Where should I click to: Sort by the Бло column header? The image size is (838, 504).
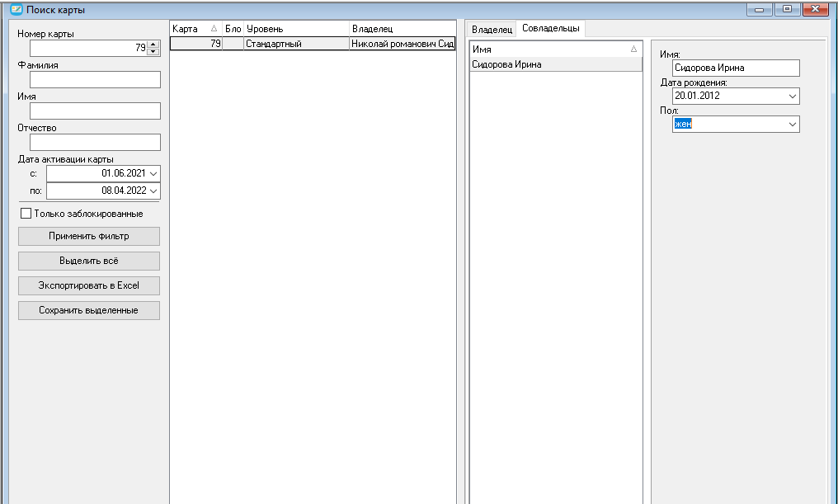[x=233, y=29]
